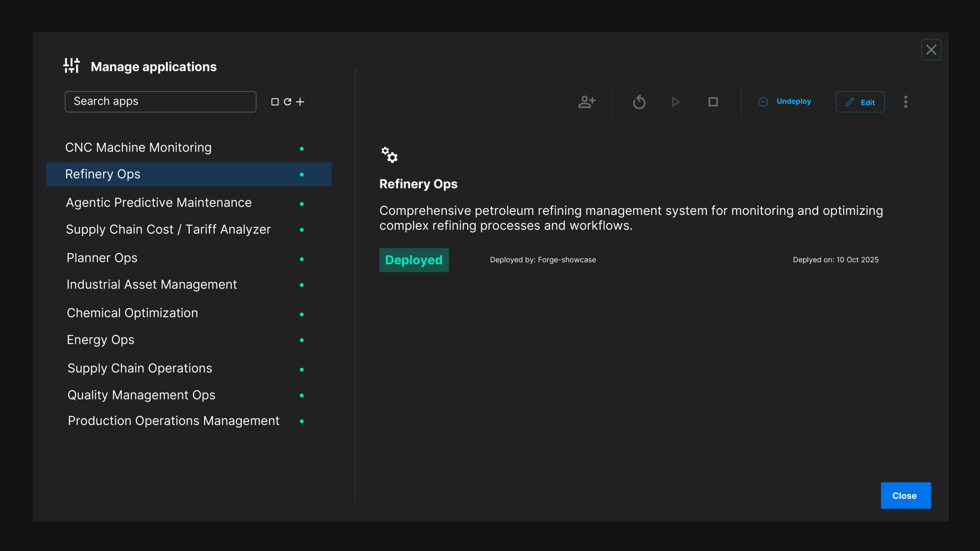Viewport: 980px width, 551px height.
Task: Click the Deployed status badge
Action: point(414,260)
